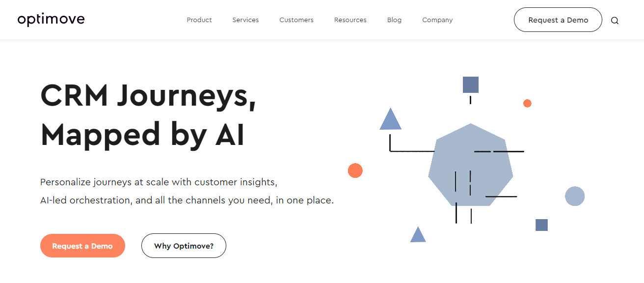Click the Optimove logo
The image size is (644, 283).
tap(51, 20)
